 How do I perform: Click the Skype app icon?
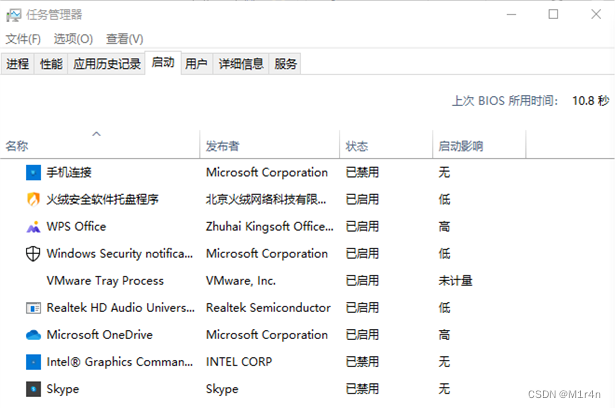pos(33,389)
